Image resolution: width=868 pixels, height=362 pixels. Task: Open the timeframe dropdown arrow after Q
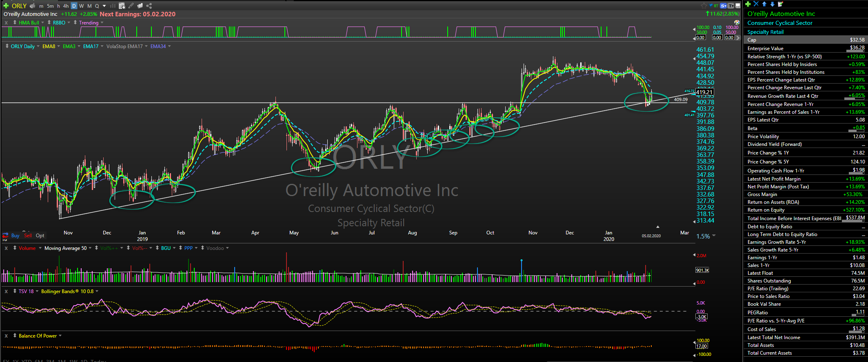pyautogui.click(x=104, y=6)
